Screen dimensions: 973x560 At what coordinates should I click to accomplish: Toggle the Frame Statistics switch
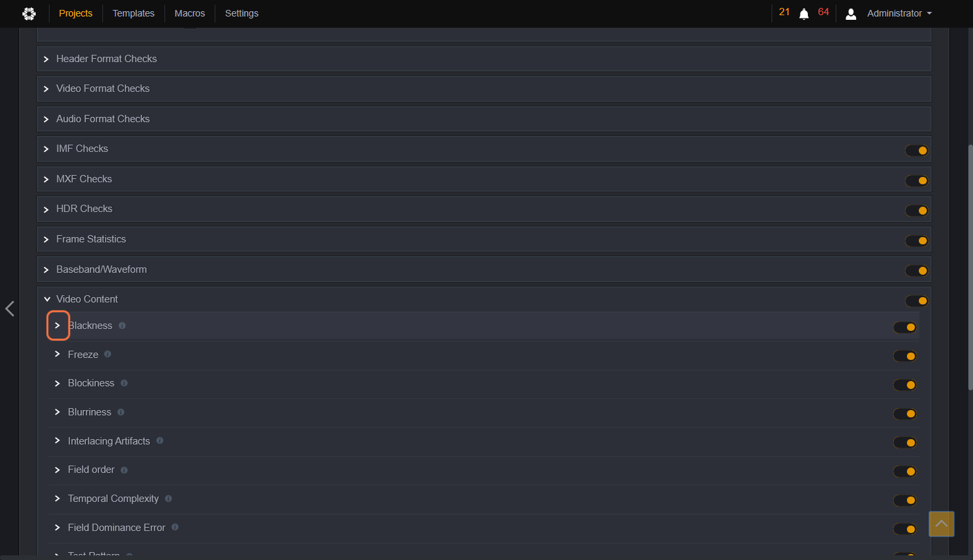pyautogui.click(x=916, y=241)
